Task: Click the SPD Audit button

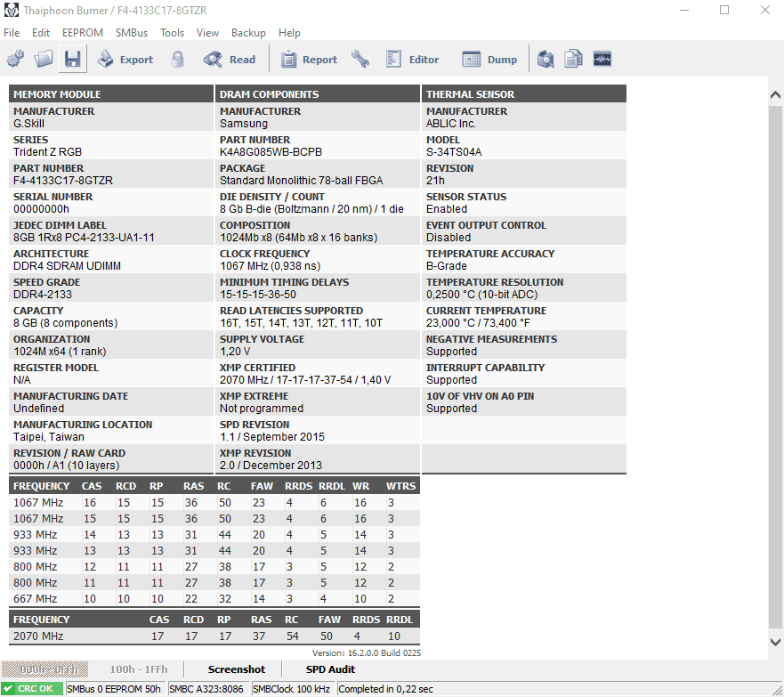Action: pos(330,669)
